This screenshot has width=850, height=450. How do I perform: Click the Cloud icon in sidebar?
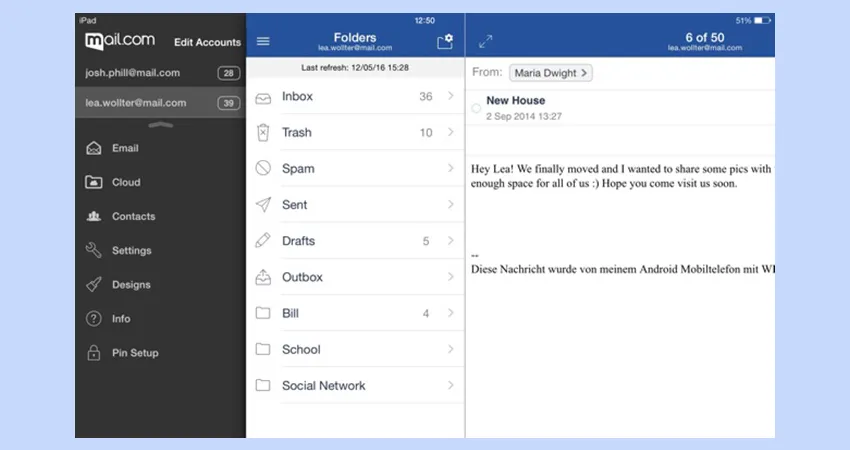point(94,183)
